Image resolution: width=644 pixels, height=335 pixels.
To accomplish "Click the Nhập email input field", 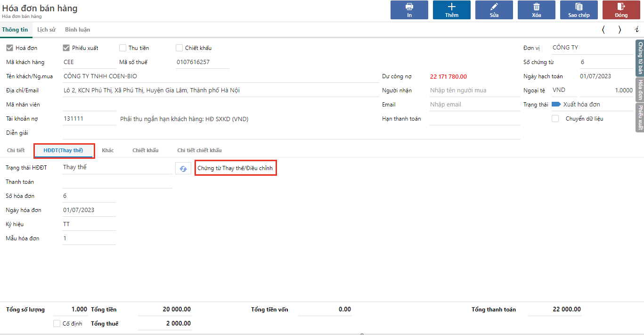I will point(474,105).
